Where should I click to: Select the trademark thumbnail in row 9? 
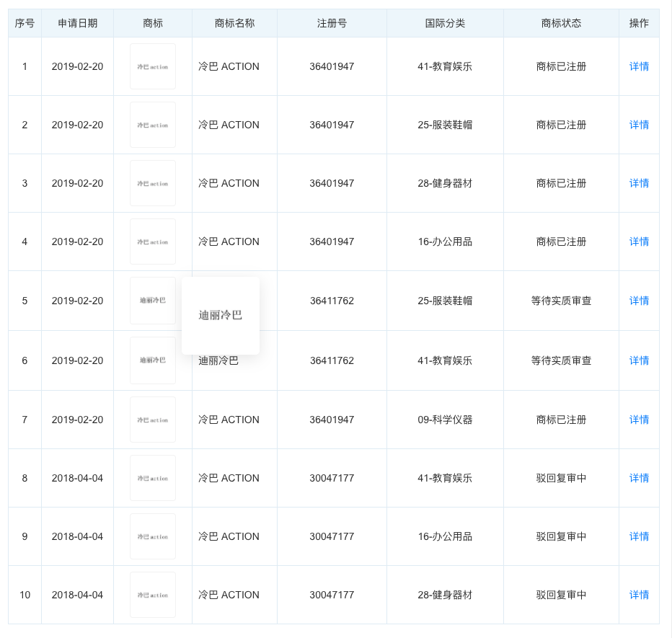153,536
